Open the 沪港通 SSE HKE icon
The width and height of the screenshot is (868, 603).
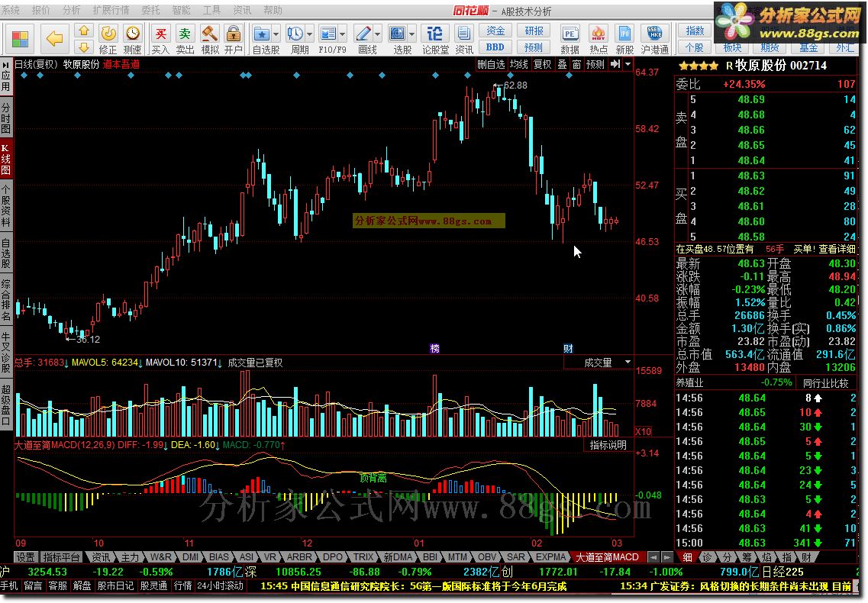point(655,34)
